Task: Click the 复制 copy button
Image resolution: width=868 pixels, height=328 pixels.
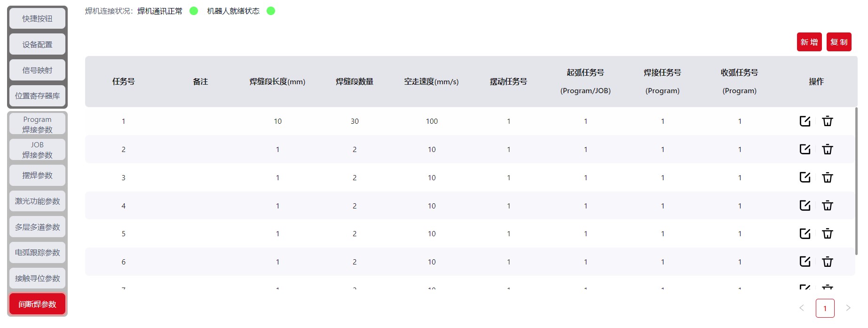Action: [838, 42]
